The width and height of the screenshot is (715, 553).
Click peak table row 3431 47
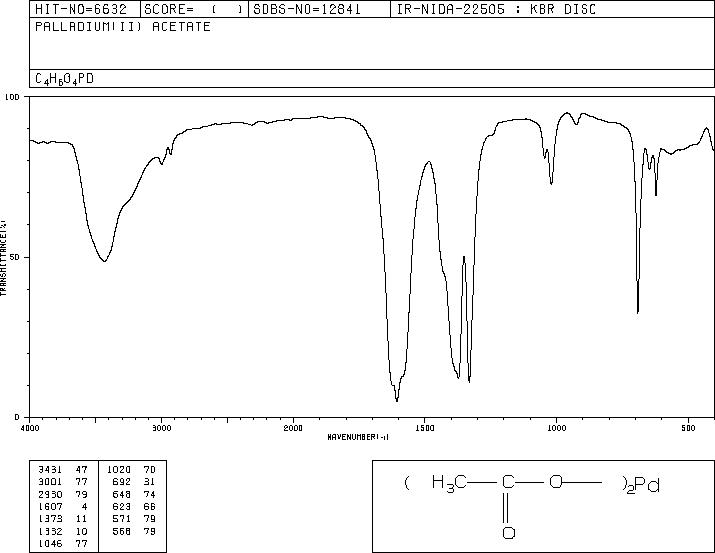[x=63, y=470]
